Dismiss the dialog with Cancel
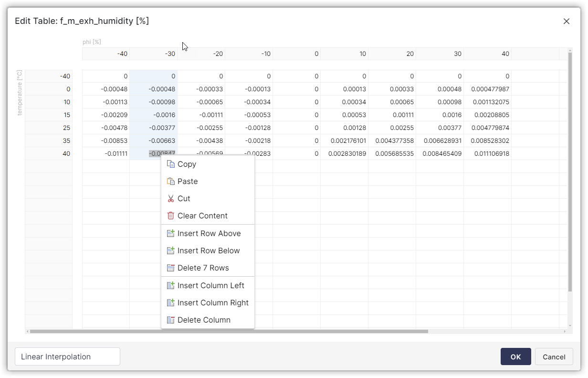The image size is (588, 378). (554, 356)
